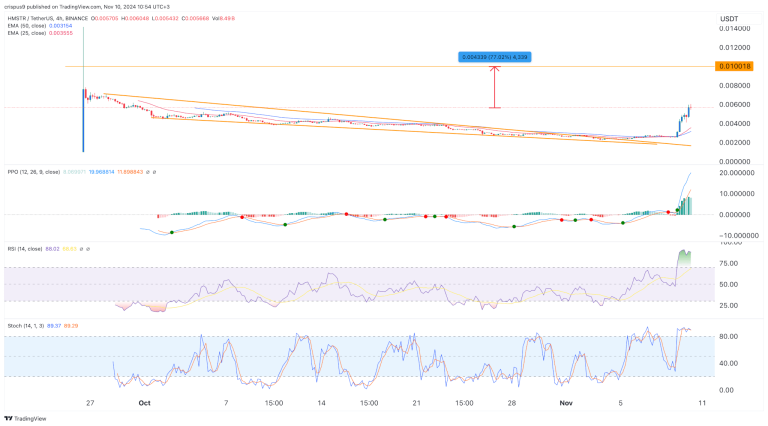Click the 0.008000 price axis label
The image size is (768, 426).
[735, 86]
